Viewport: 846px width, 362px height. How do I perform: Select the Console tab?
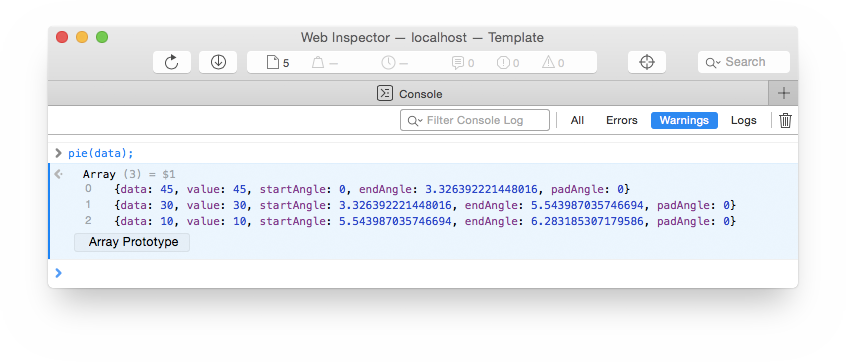coord(410,93)
